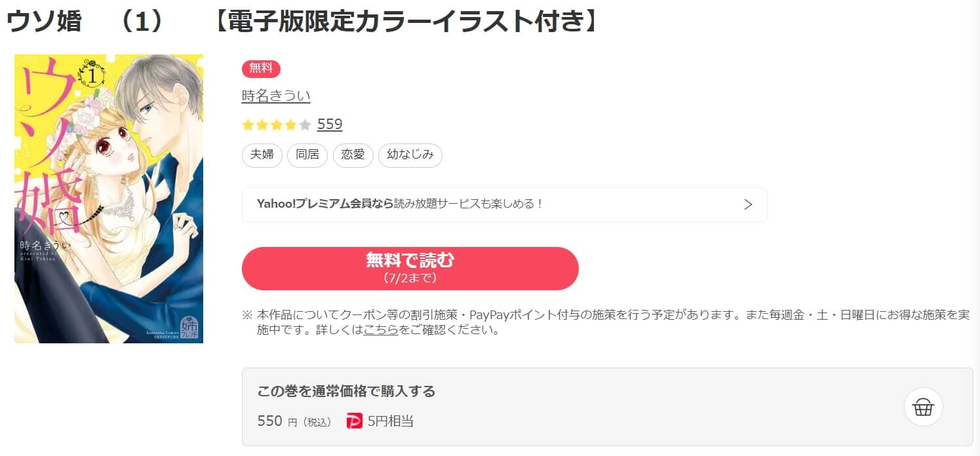Screen dimensions: 980x456
Task: Select the red 無料 badge
Action: pyautogui.click(x=261, y=69)
